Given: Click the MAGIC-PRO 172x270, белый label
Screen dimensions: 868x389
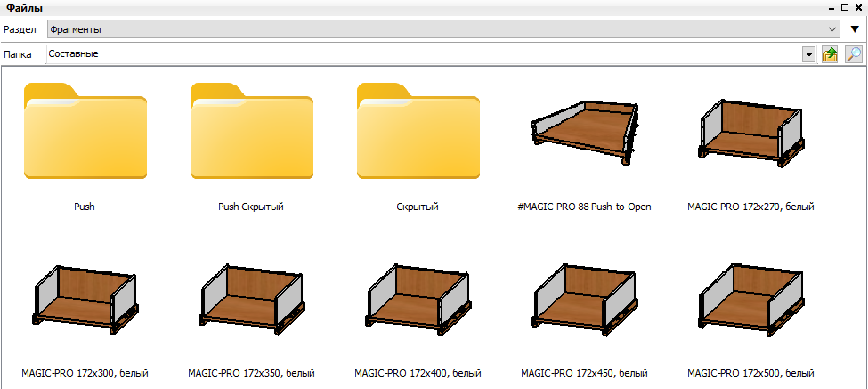Looking at the screenshot, I should tap(750, 207).
